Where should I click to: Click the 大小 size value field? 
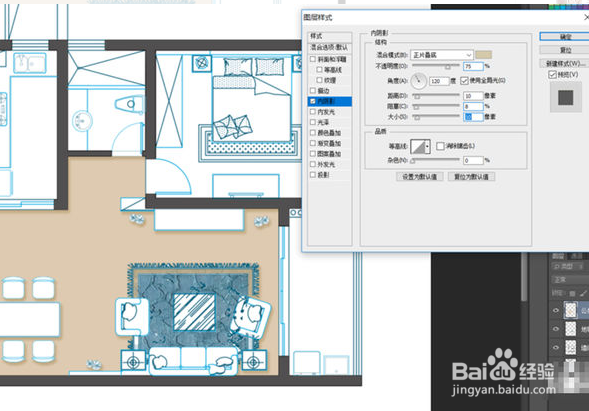pyautogui.click(x=473, y=117)
